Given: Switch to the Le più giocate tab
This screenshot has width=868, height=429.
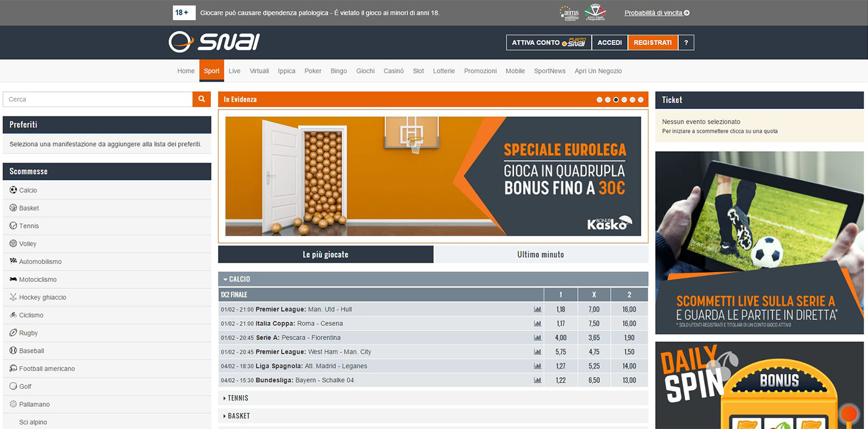Looking at the screenshot, I should 325,255.
